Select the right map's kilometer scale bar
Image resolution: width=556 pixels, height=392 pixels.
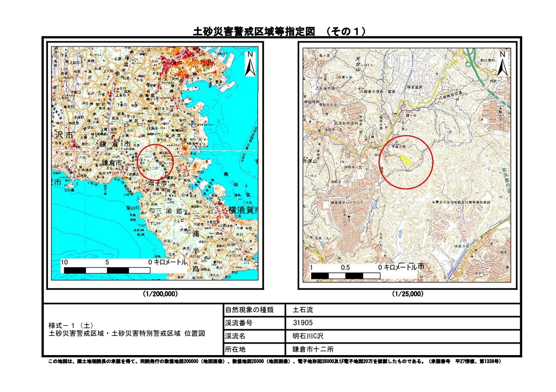[x=346, y=275]
